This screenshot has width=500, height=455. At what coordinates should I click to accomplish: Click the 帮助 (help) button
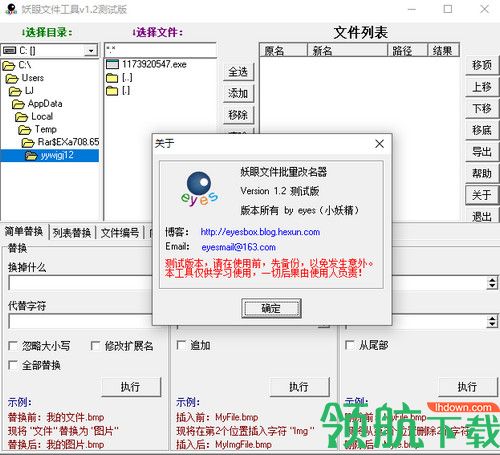tap(482, 173)
